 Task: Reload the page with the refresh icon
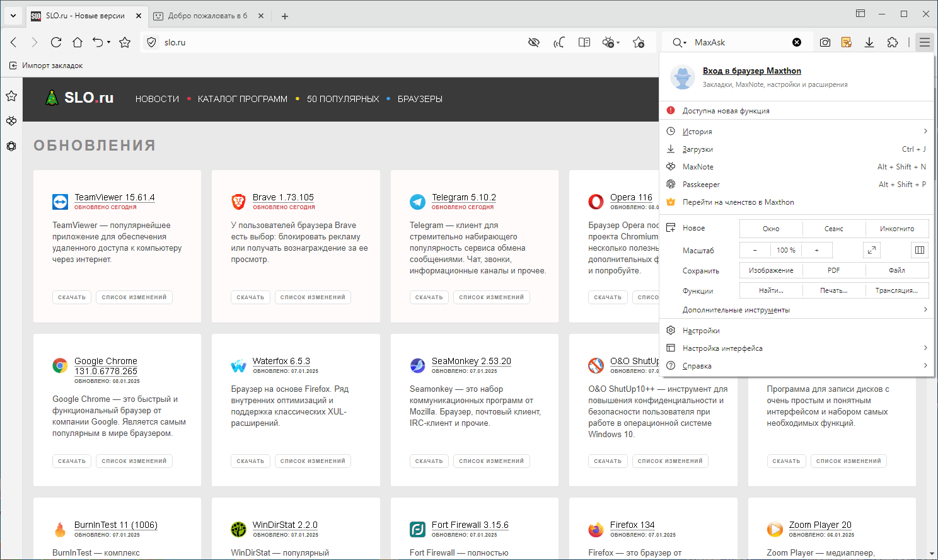point(56,42)
